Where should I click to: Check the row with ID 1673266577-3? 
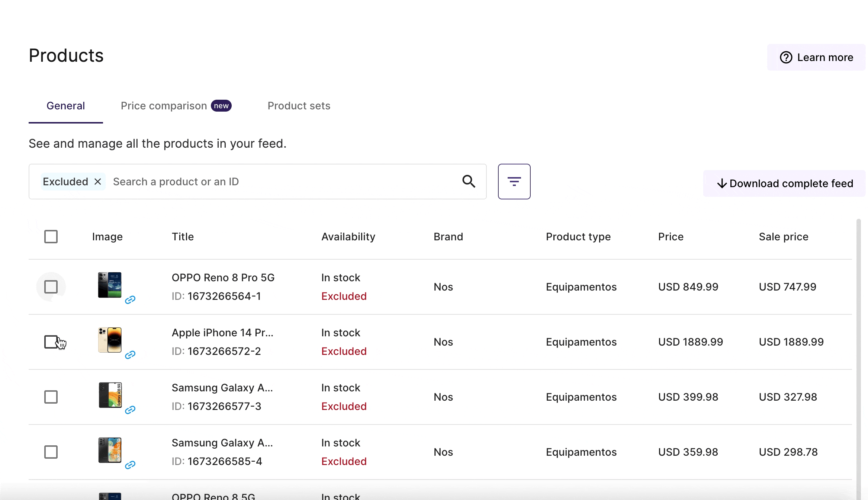tap(51, 397)
